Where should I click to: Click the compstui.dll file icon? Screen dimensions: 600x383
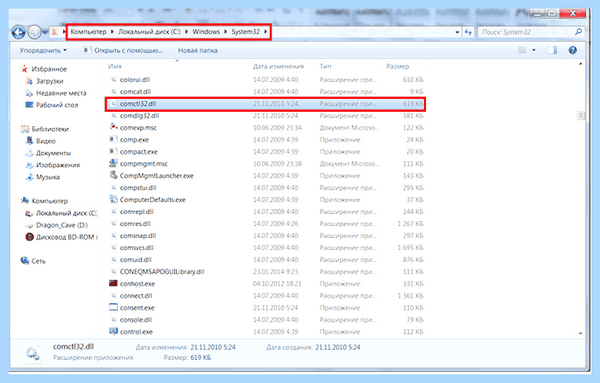click(113, 188)
